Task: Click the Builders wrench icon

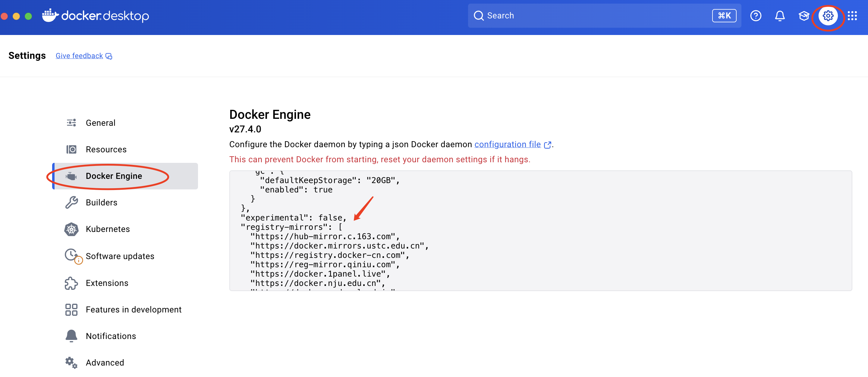Action: 71,202
